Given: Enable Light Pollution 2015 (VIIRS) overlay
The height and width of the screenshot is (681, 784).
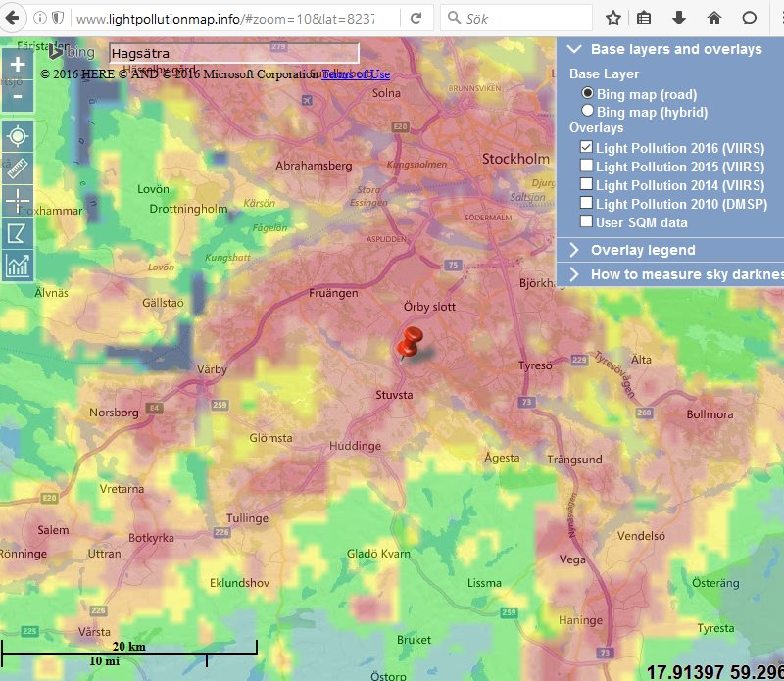Looking at the screenshot, I should coord(586,167).
